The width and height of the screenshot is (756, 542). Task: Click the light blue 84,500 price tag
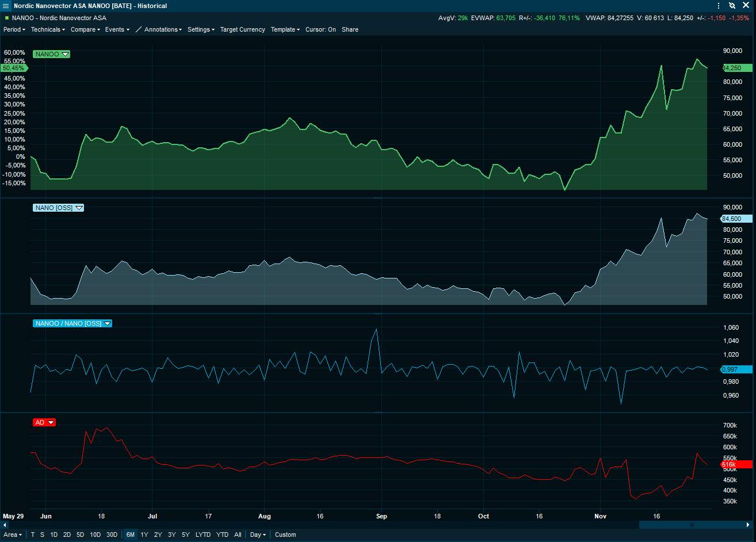click(736, 219)
